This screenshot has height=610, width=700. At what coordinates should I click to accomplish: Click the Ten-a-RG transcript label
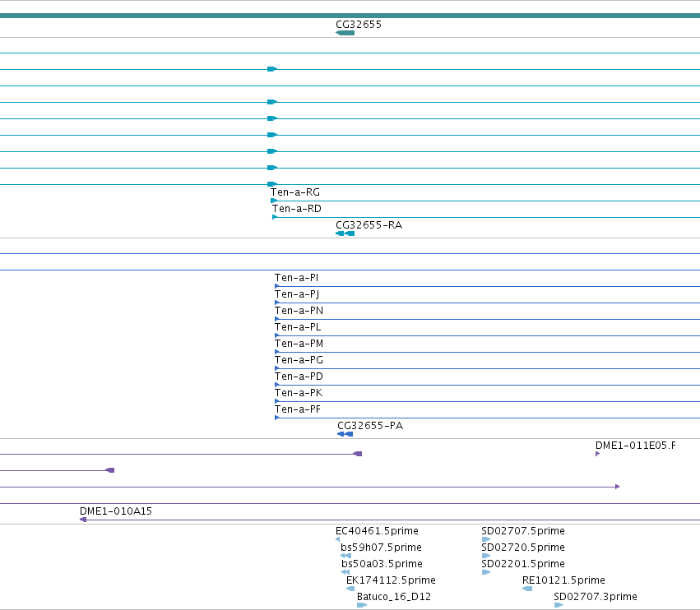295,192
